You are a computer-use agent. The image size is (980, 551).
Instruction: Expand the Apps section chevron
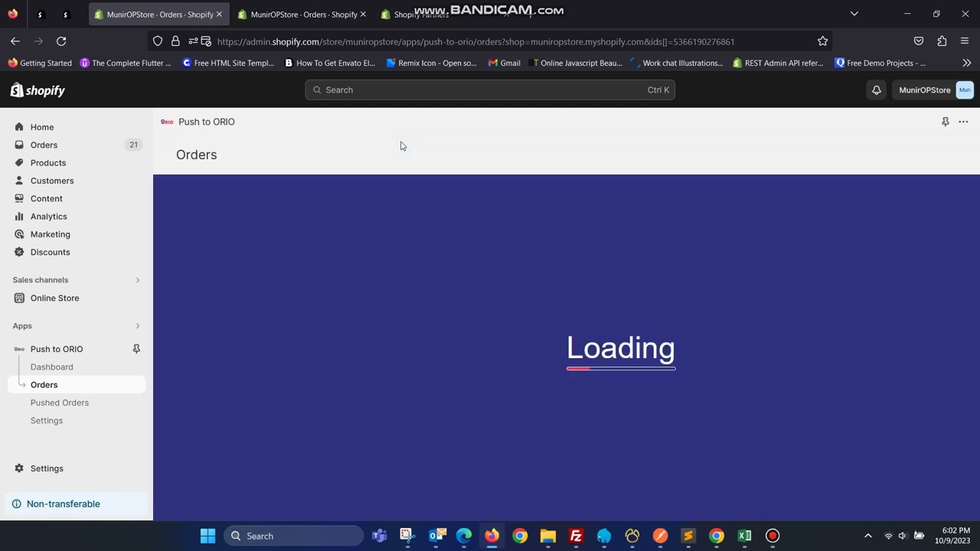138,326
